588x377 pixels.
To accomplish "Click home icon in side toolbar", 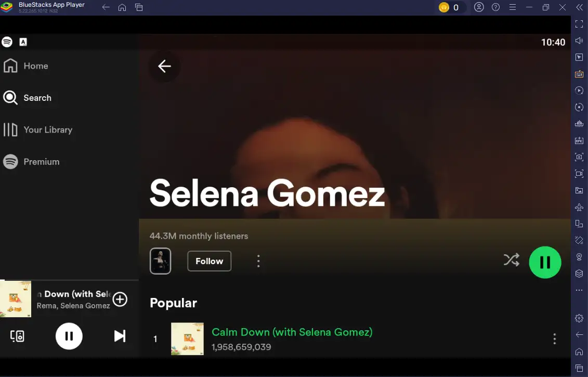I will pos(579,352).
